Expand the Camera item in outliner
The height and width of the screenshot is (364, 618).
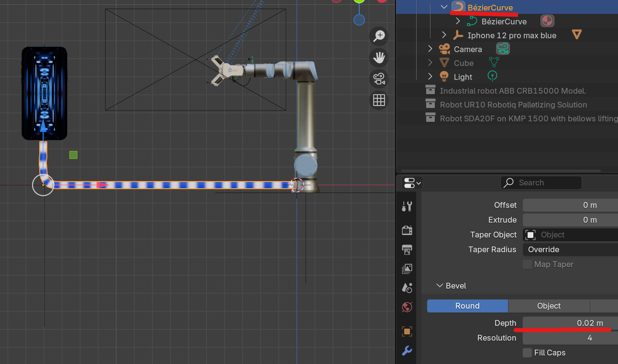430,49
